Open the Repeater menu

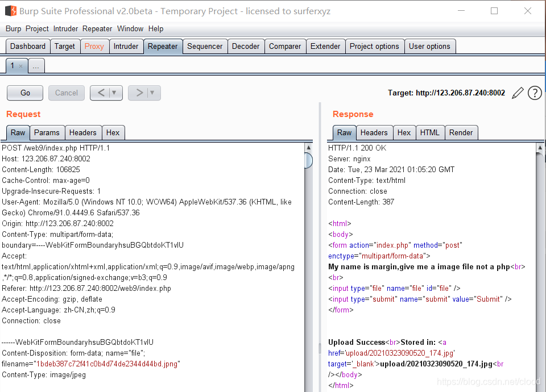point(97,29)
